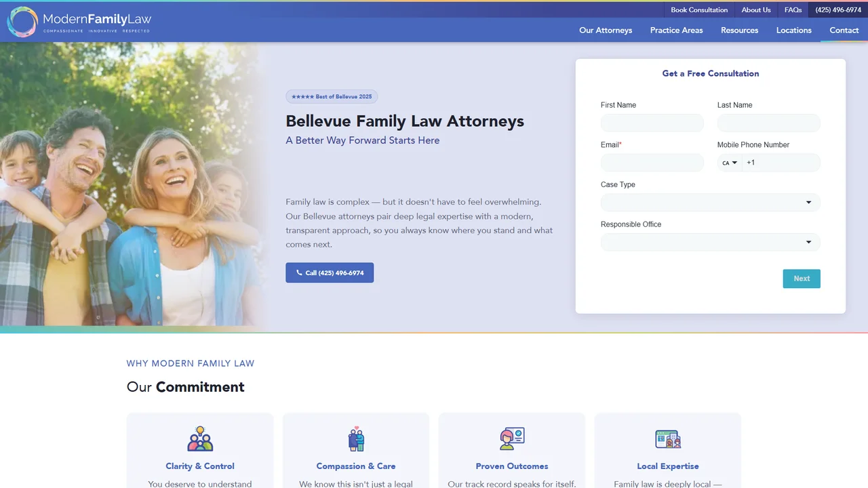868x488 pixels.
Task: Click the Local Expertise heading
Action: coord(668,466)
